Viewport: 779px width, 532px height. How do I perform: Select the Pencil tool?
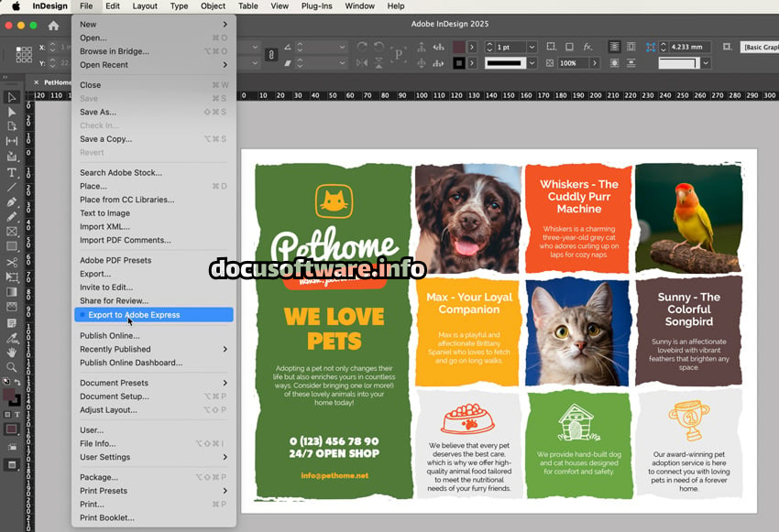pyautogui.click(x=11, y=217)
